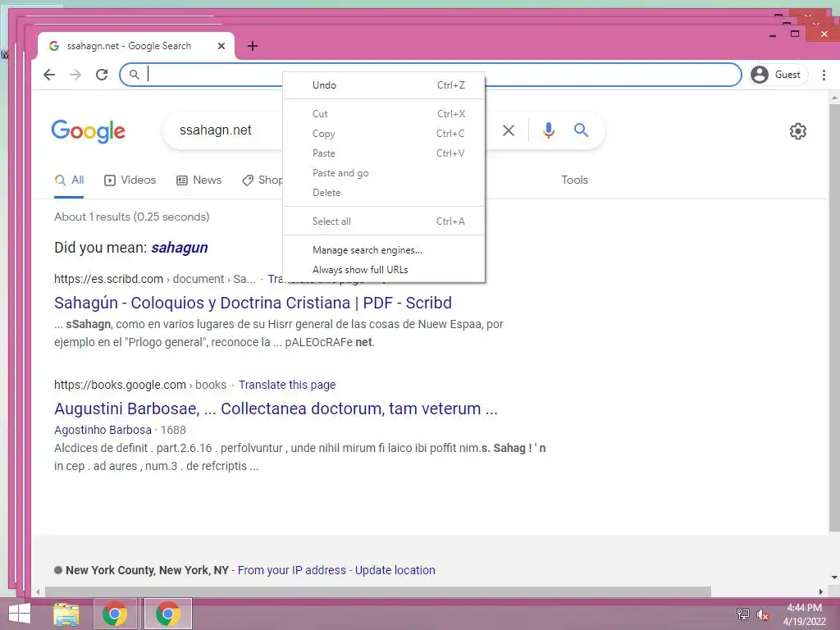
Task: Open the Tools search options
Action: pyautogui.click(x=574, y=180)
